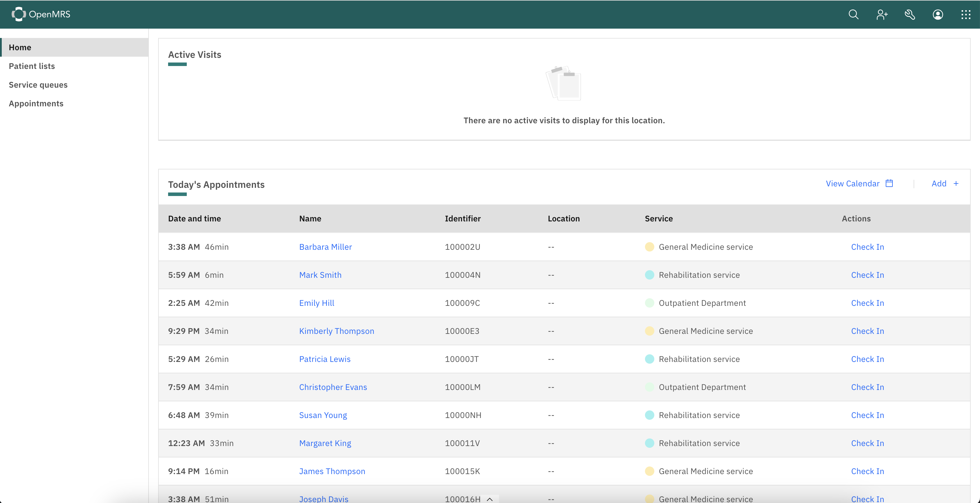The width and height of the screenshot is (980, 503).
Task: Open Patient lists in the sidebar
Action: pos(74,66)
